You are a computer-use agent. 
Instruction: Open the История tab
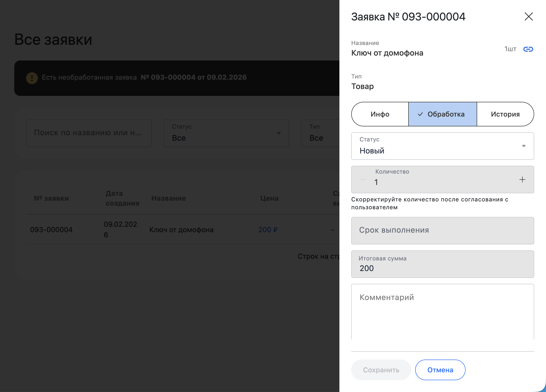tap(505, 114)
